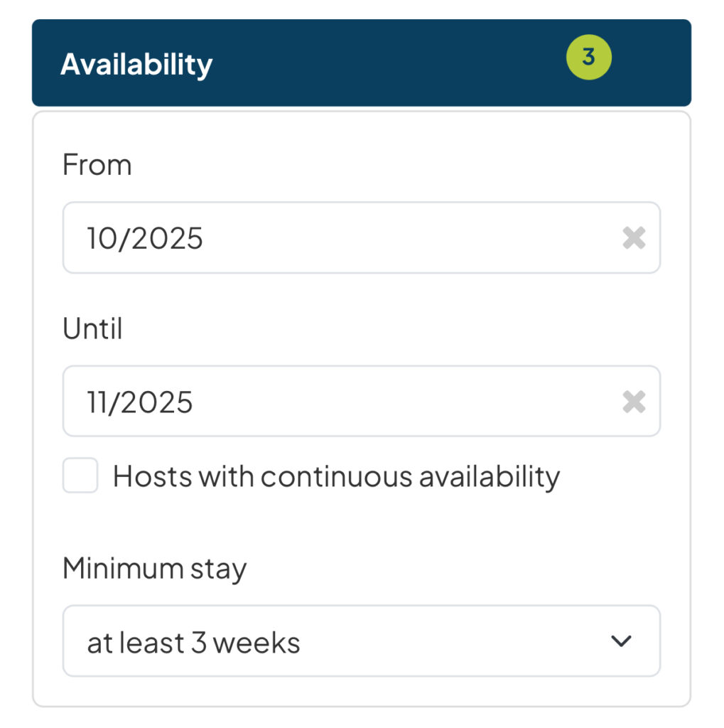The height and width of the screenshot is (728, 724).
Task: Clear the From date with its X icon
Action: tap(633, 238)
